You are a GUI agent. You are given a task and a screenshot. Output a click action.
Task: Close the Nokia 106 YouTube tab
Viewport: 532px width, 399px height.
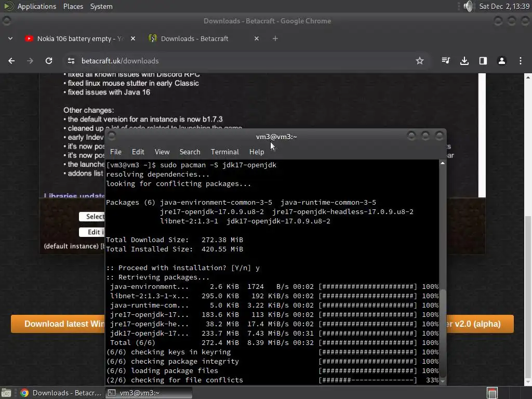click(133, 38)
